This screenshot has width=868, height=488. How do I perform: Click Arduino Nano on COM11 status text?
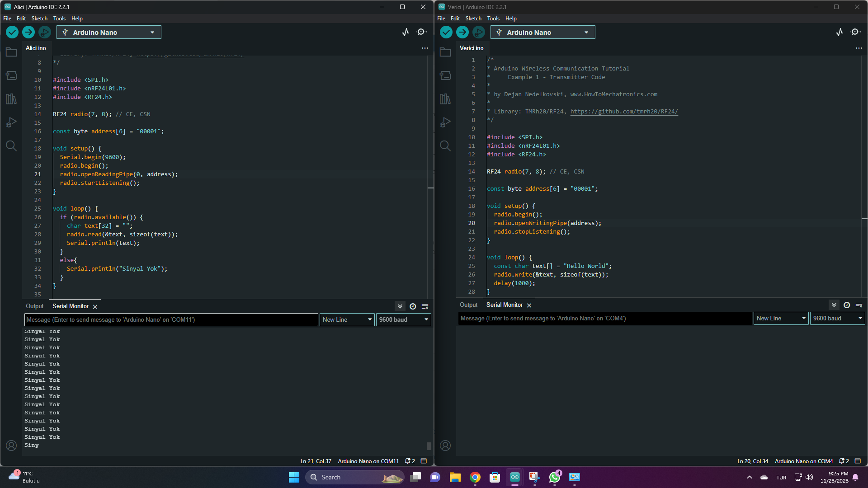(x=368, y=461)
